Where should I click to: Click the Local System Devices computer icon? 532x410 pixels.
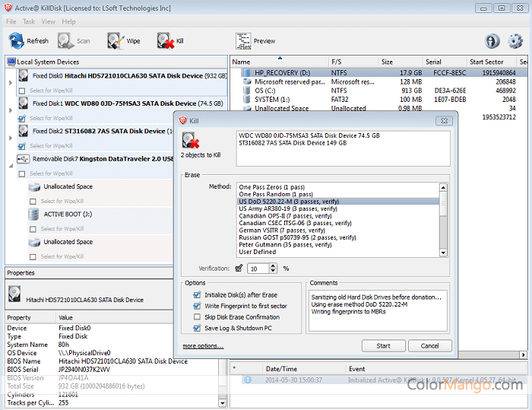(11, 62)
